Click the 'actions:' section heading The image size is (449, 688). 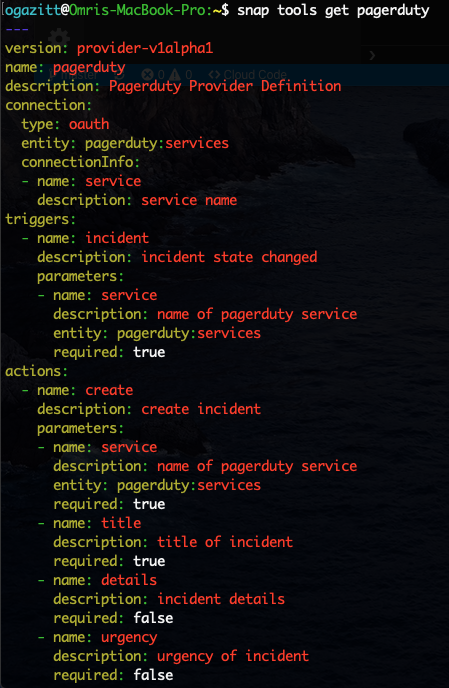click(37, 371)
